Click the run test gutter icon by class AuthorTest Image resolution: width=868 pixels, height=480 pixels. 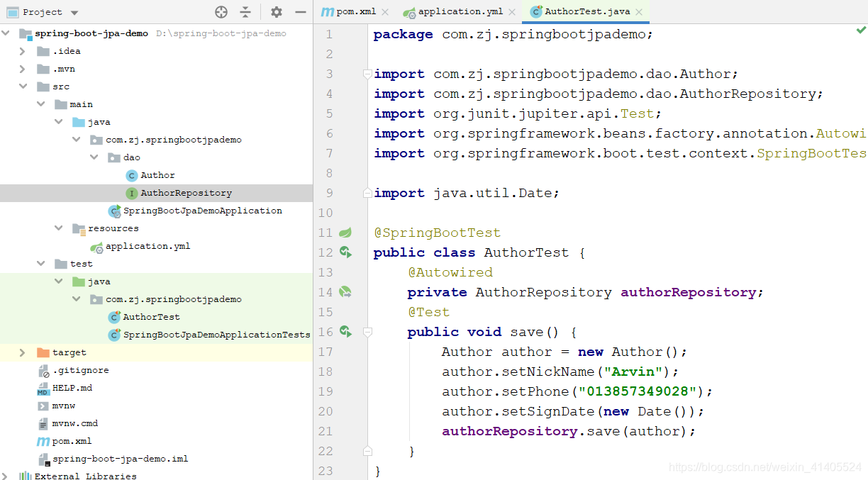345,252
